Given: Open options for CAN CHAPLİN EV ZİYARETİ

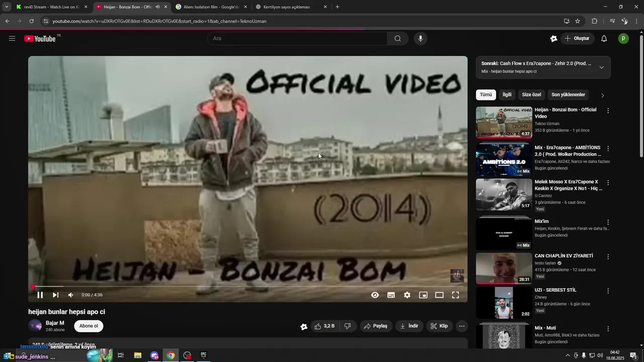Looking at the screenshot, I should click(608, 257).
